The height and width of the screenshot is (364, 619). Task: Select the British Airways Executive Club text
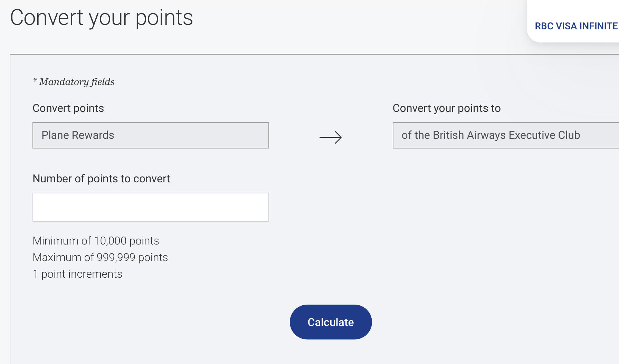[x=491, y=135]
